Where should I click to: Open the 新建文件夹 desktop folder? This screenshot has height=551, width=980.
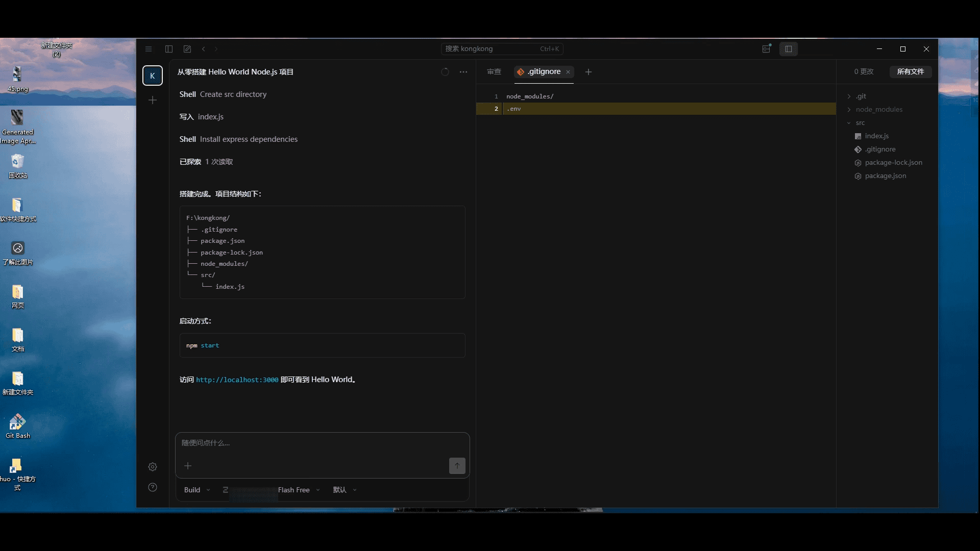point(18,383)
